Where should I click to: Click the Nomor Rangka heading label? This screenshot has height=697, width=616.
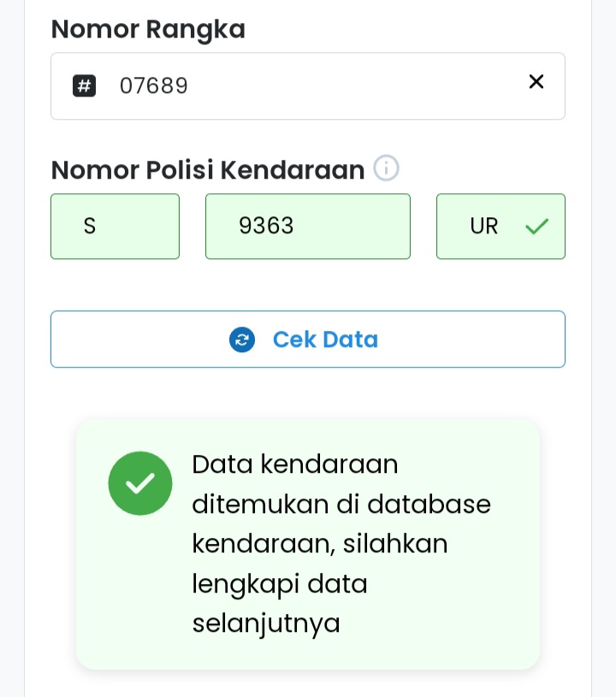coord(148,29)
